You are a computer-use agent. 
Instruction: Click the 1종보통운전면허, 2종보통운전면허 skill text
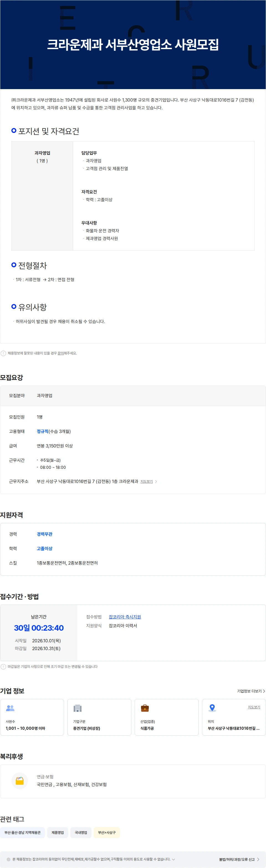(x=67, y=563)
